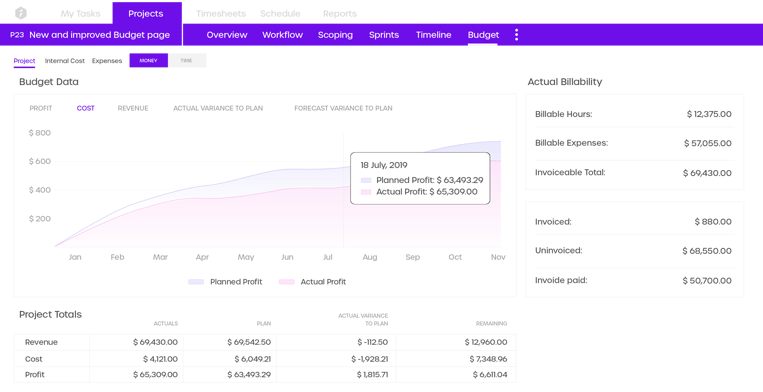763x392 pixels.
Task: Show the REVENUE chart
Action: coord(133,108)
